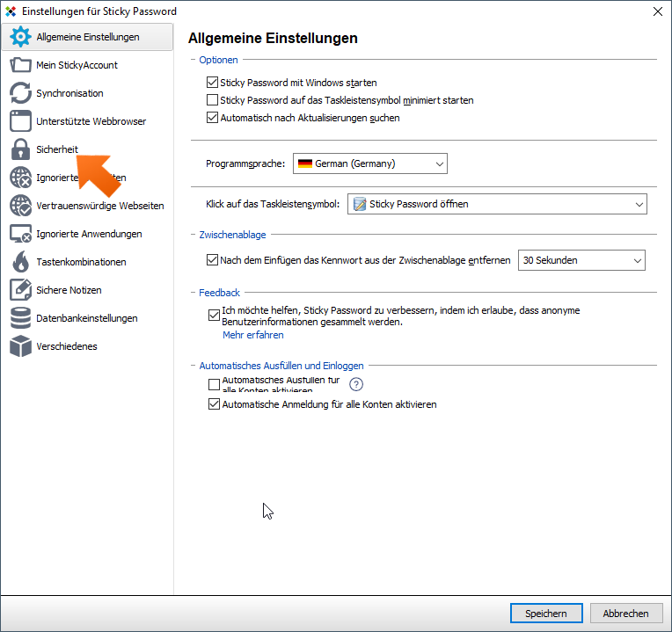
Task: Click Automatisches Ausfüllen und Einloggen heading
Action: (281, 366)
